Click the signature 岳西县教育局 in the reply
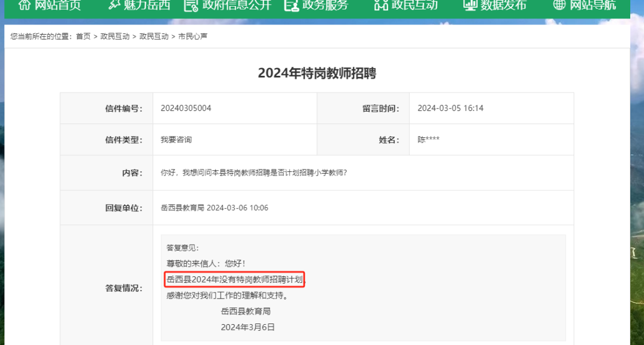 (x=246, y=312)
